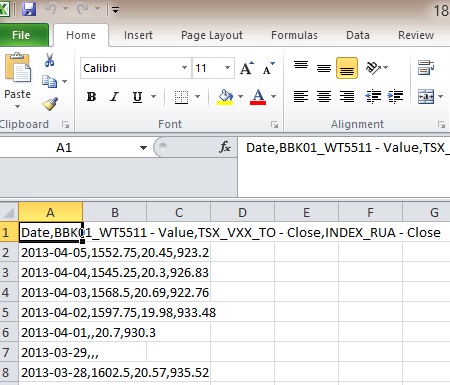Image resolution: width=450 pixels, height=385 pixels.
Task: Open the Formulas ribbon tab
Action: point(294,35)
